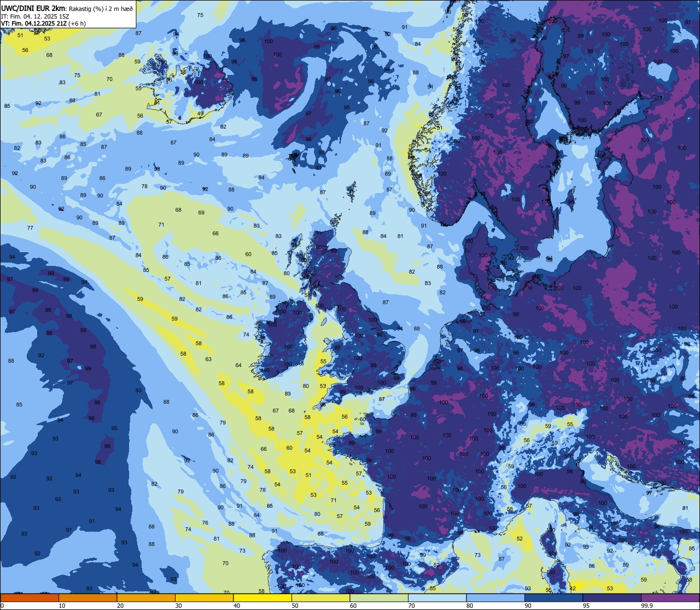The width and height of the screenshot is (700, 610).
Task: Click the 20–30 legend color swatch
Action: coord(146,597)
